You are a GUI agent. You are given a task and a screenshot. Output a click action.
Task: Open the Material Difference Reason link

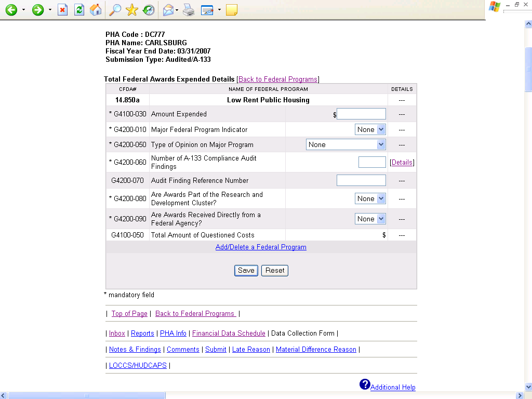316,349
